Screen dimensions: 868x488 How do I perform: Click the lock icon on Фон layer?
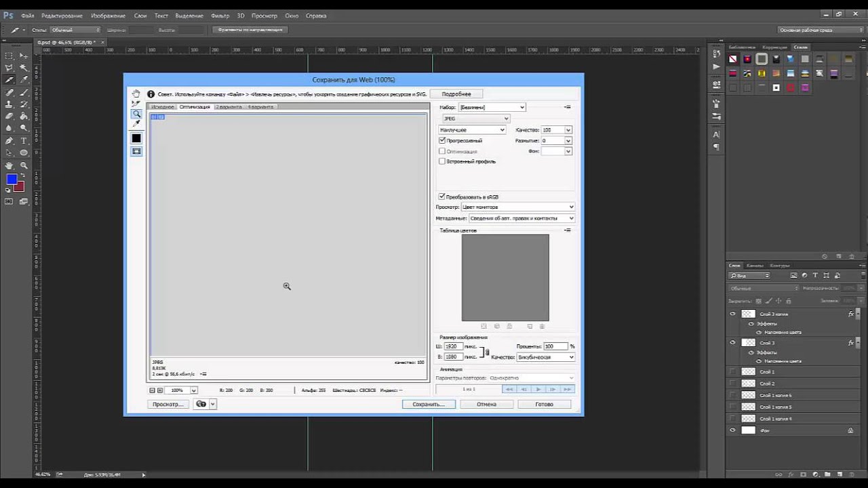point(850,430)
